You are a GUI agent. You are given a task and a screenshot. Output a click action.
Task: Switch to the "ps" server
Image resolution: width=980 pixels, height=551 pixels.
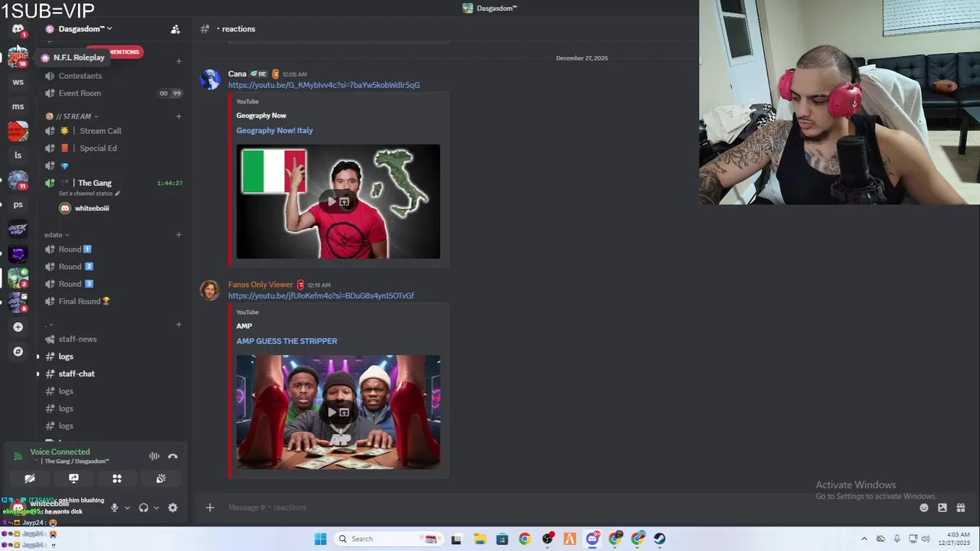tap(18, 204)
